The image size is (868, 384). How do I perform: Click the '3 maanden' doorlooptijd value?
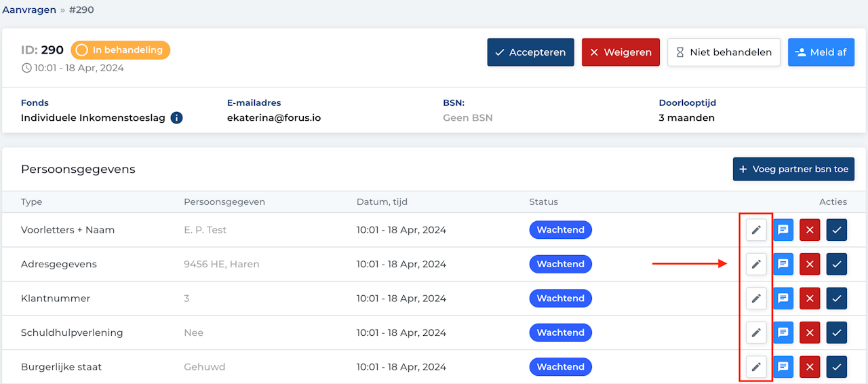[x=687, y=118]
